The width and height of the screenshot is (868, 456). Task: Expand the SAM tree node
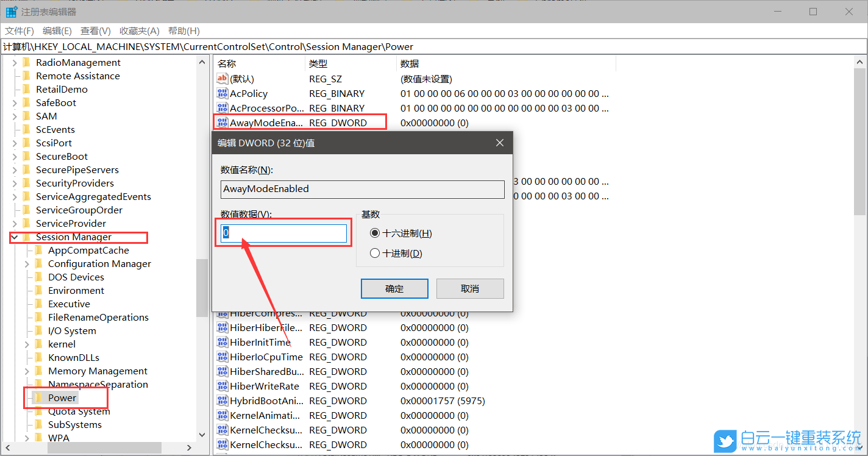(16, 116)
